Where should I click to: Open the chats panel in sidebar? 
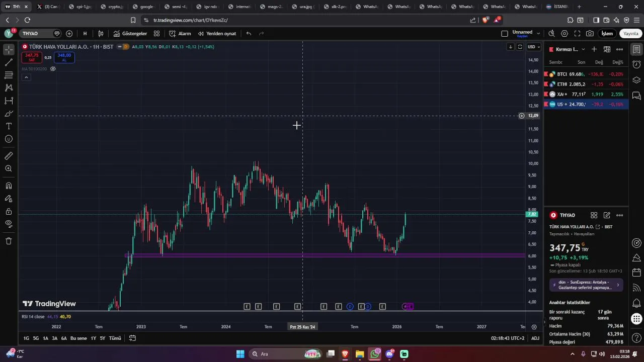[x=636, y=96]
